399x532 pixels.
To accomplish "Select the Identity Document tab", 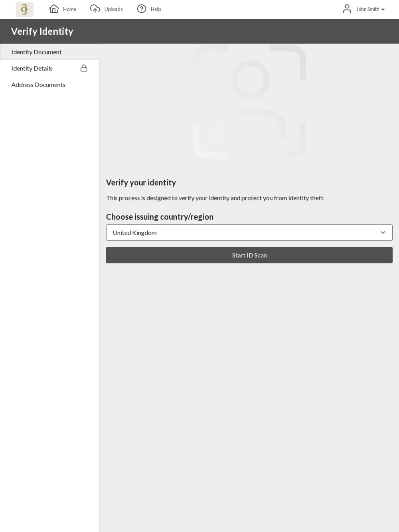I will [50, 52].
